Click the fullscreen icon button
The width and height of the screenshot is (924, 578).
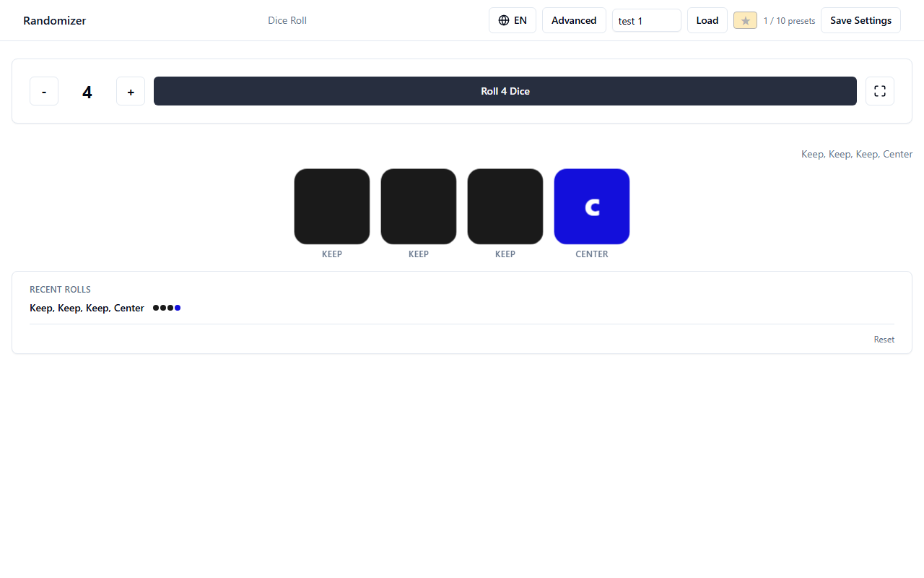[880, 91]
